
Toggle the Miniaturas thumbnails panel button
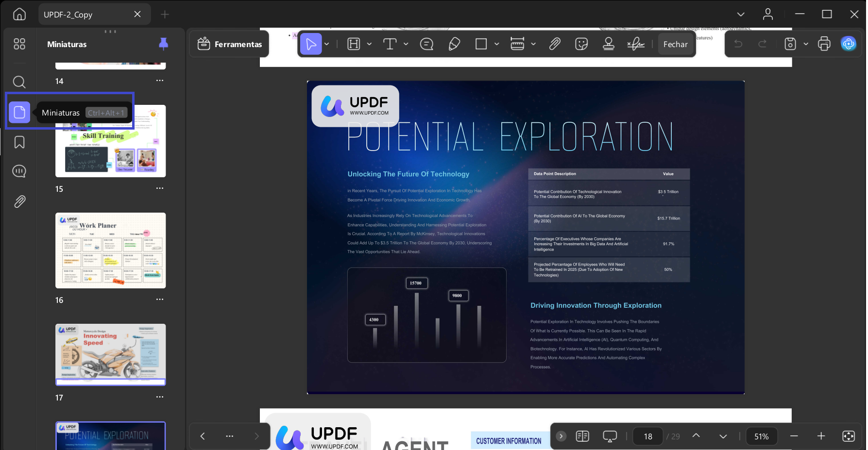19,113
